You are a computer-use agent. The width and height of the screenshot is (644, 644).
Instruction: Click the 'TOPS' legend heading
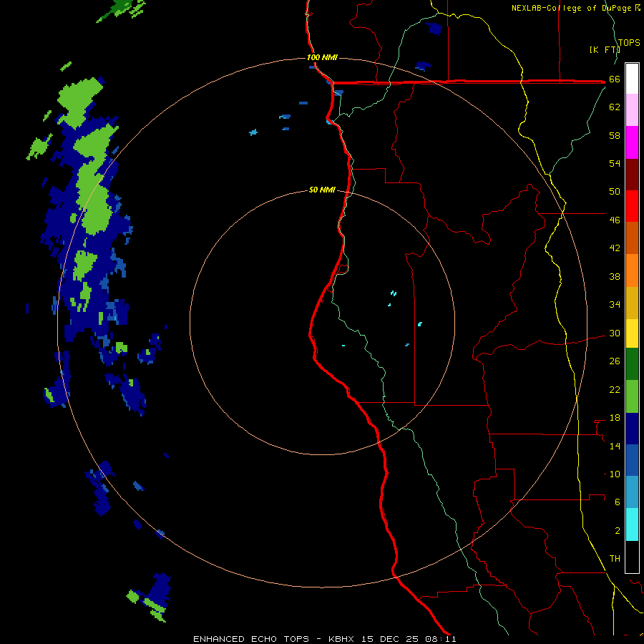click(x=629, y=42)
